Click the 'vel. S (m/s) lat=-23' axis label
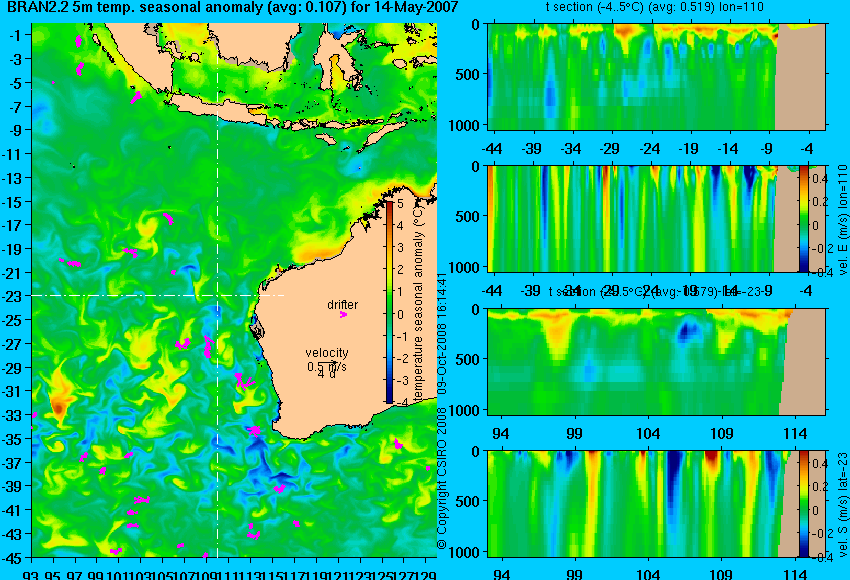 842,504
